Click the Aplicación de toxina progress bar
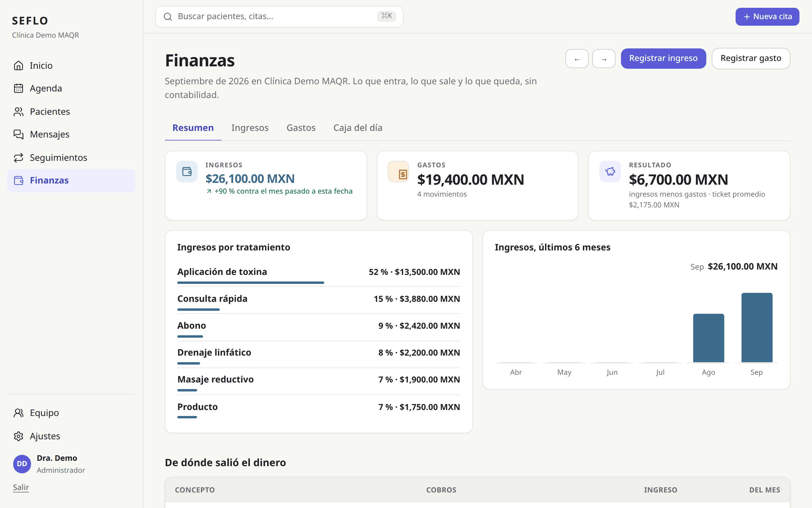The width and height of the screenshot is (812, 508). click(251, 283)
